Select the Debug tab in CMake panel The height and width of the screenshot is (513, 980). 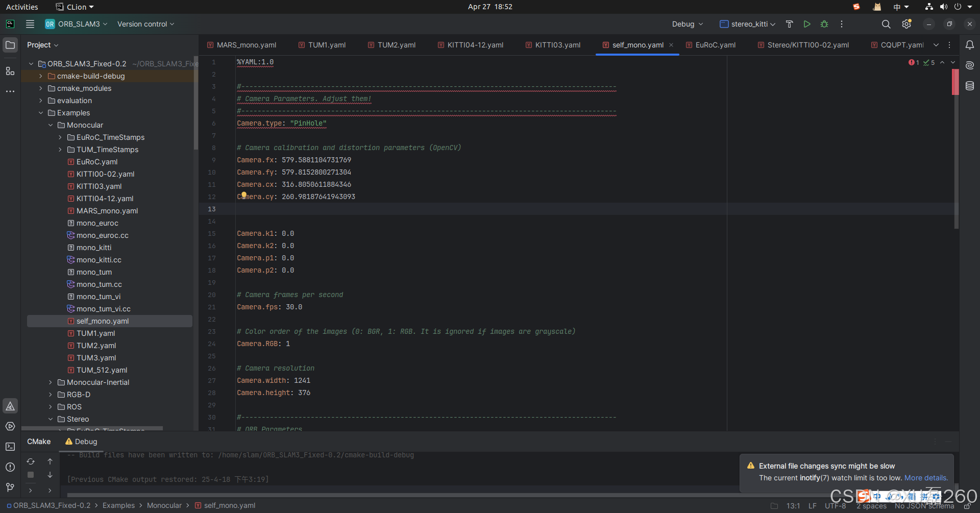(81, 442)
